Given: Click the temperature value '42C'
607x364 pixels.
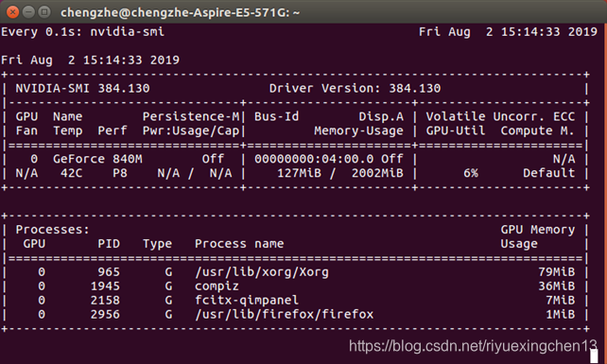Looking at the screenshot, I should [71, 173].
